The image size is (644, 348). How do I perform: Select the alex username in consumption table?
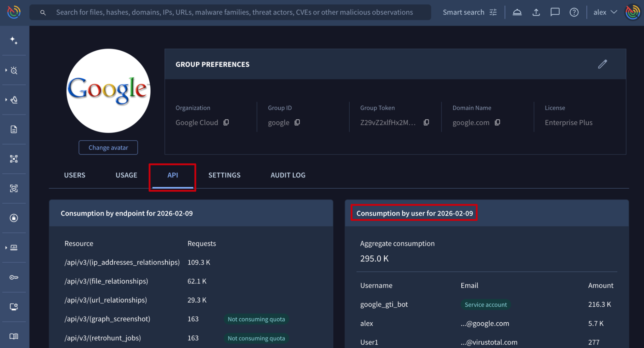pyautogui.click(x=367, y=323)
